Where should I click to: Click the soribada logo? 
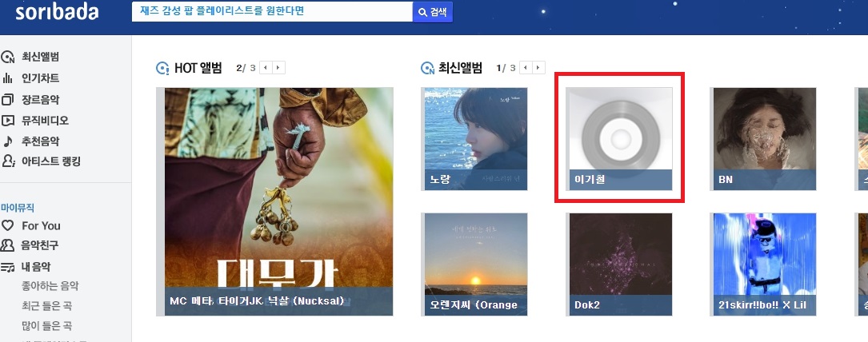57,12
